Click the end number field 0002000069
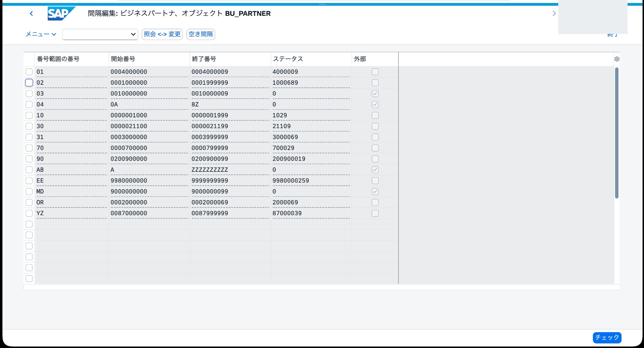Image resolution: width=644 pixels, height=348 pixels. (230, 202)
